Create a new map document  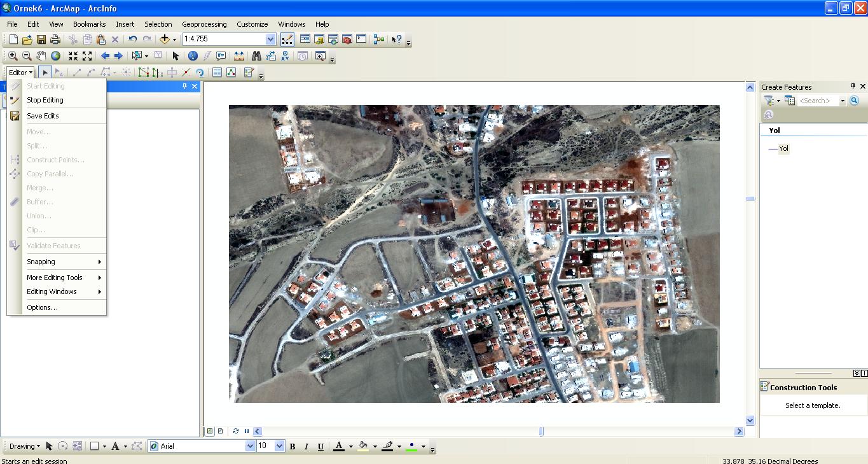click(13, 39)
